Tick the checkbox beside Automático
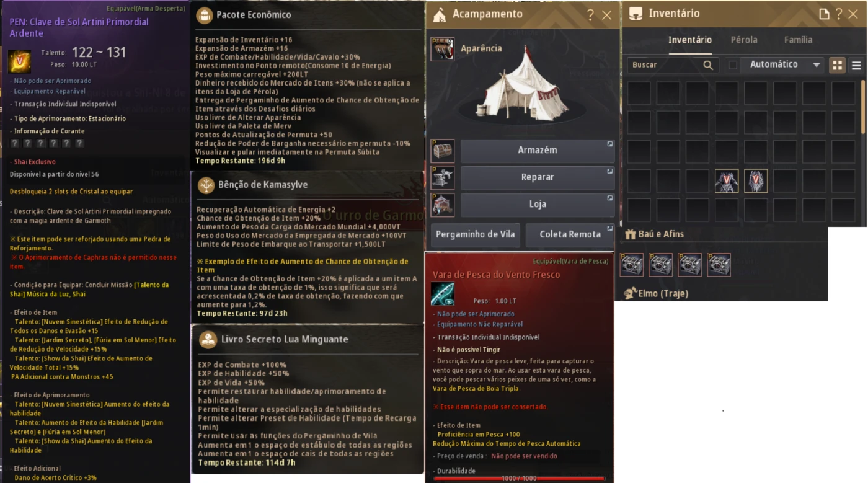 pos(733,65)
